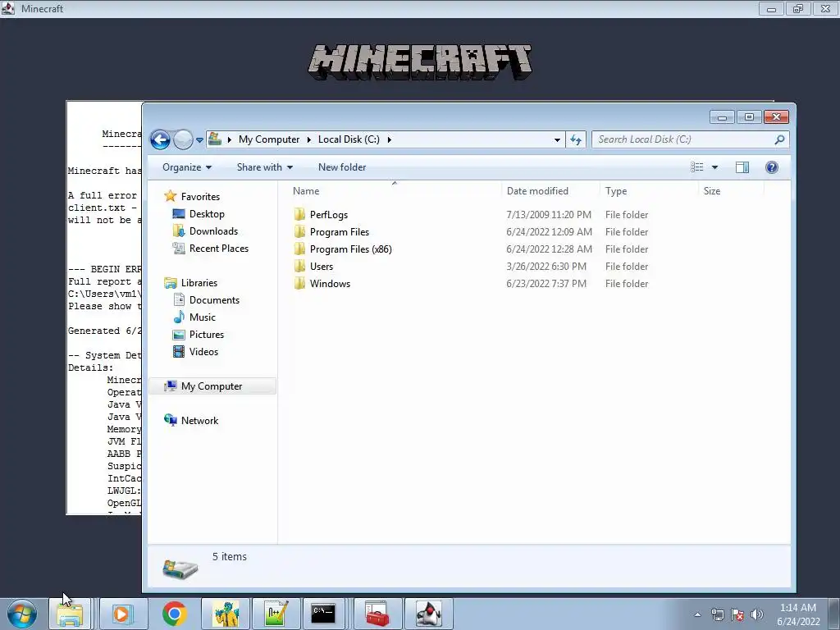
Task: Open the Share with menu
Action: coord(265,167)
